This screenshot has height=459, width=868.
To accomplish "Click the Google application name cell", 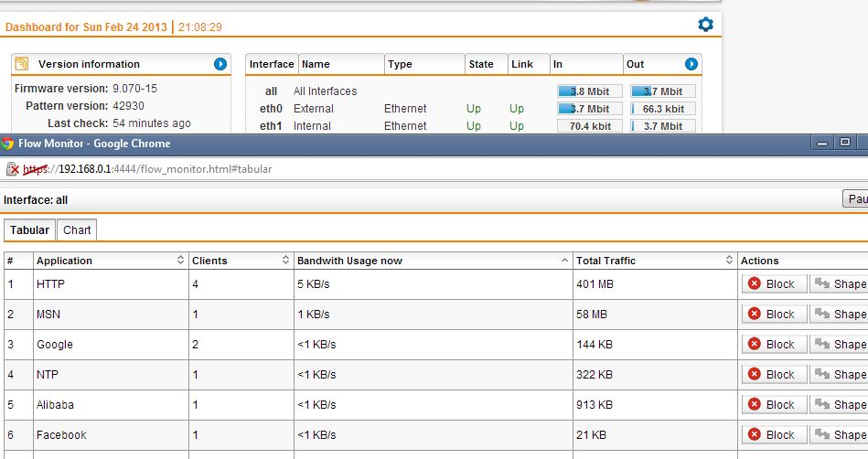I will 111,345.
